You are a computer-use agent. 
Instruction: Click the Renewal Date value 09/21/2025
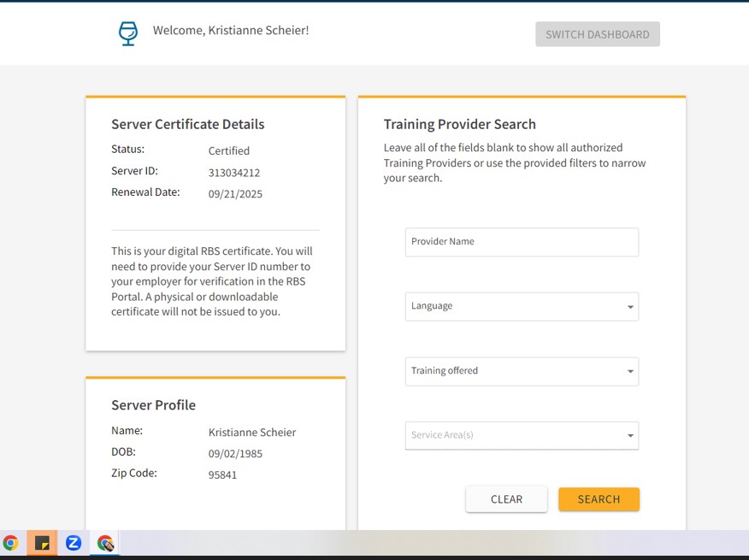[x=235, y=194]
